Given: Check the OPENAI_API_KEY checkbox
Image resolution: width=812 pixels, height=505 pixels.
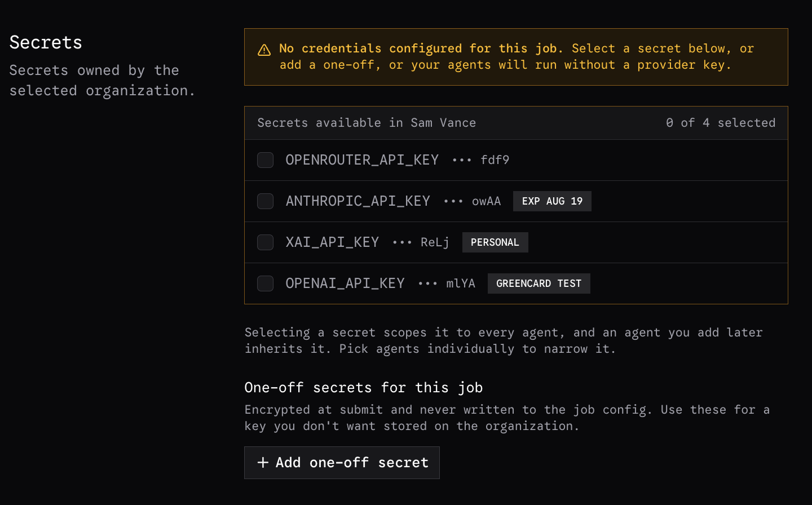Looking at the screenshot, I should tap(265, 283).
